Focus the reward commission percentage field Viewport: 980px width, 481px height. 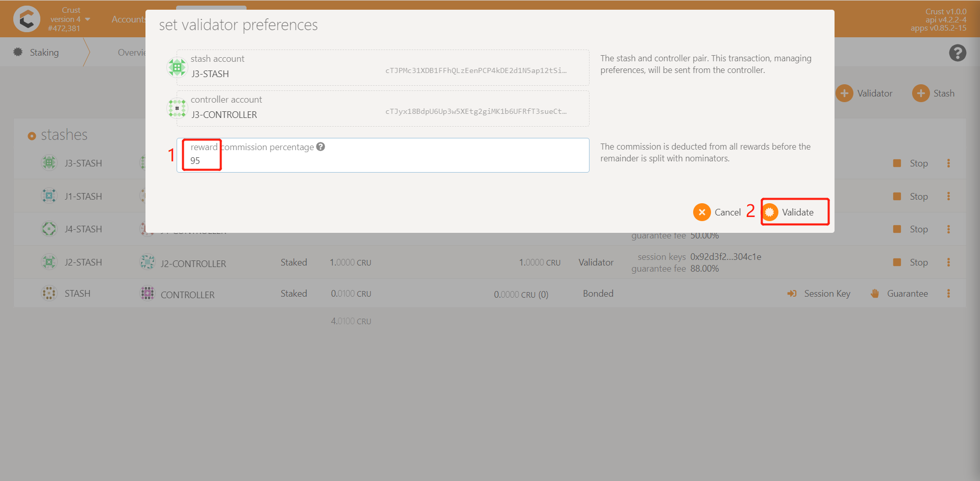(383, 155)
